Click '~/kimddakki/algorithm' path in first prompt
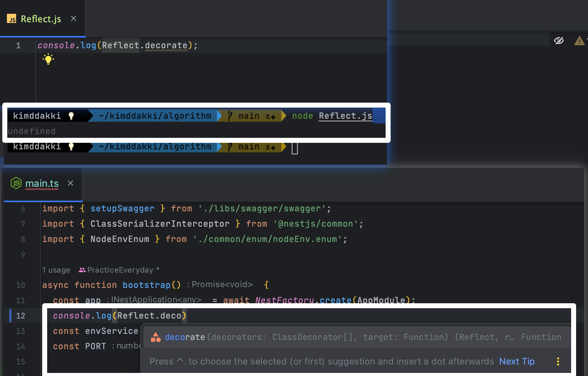The image size is (588, 376). [155, 116]
